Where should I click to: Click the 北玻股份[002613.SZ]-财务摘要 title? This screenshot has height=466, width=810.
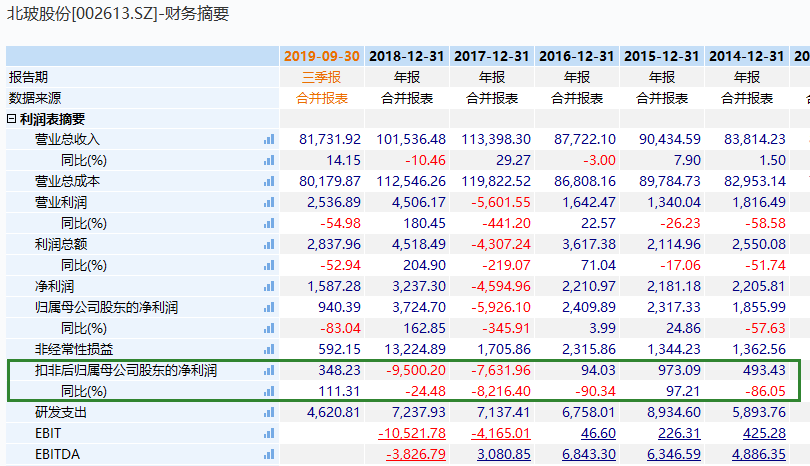118,13
